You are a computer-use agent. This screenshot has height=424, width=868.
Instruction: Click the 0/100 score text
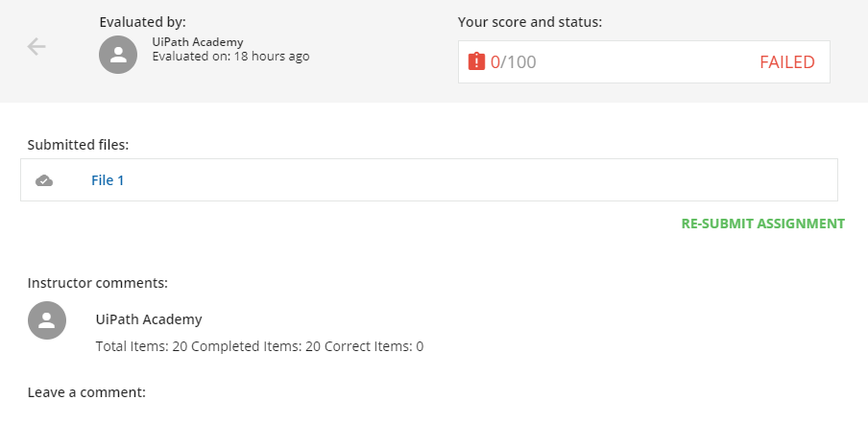pos(514,62)
